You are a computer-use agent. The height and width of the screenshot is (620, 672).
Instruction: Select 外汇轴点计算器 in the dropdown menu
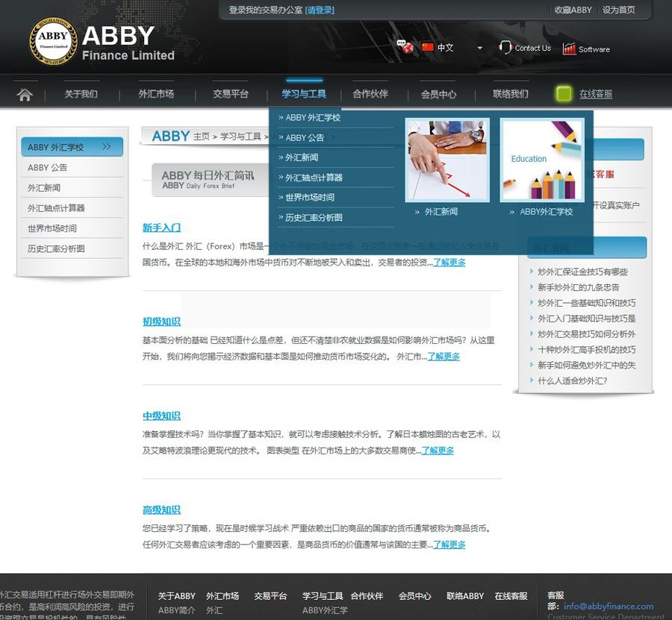coord(314,178)
